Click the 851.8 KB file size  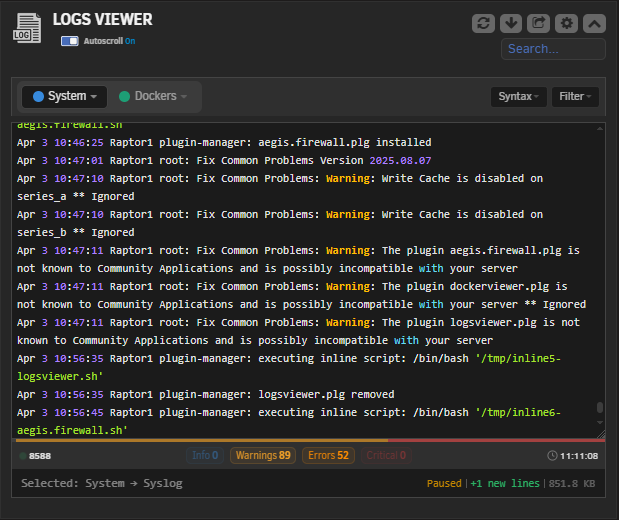(572, 483)
